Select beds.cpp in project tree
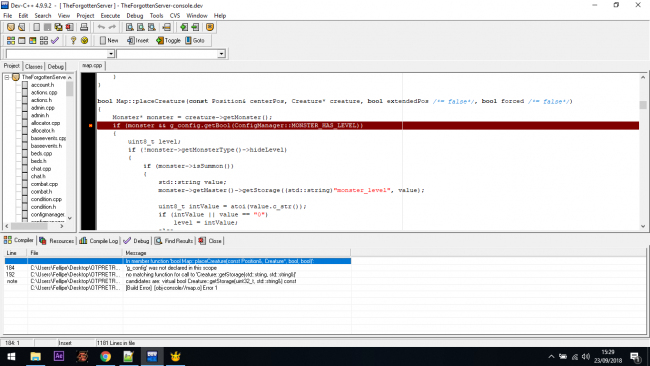The image size is (650, 366). (x=41, y=153)
